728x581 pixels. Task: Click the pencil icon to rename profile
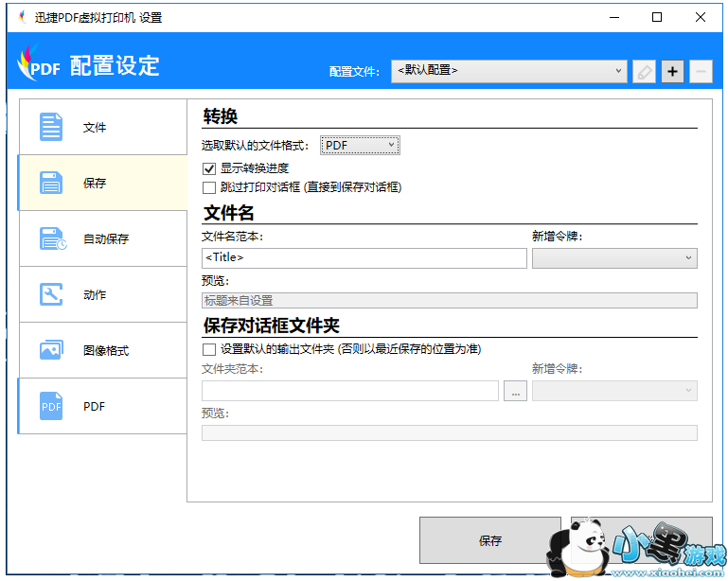(x=644, y=71)
